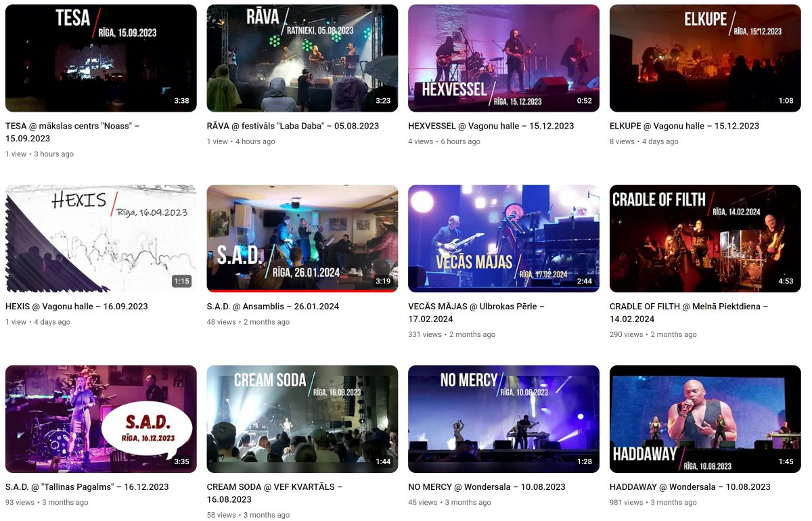
Task: Click the 4:53 duration badge on CRADLE OF FILTH
Action: (x=786, y=281)
